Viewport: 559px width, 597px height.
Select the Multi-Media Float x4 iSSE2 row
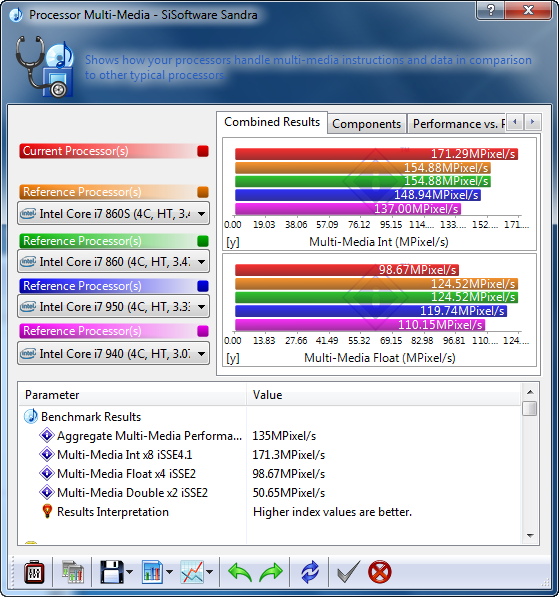pyautogui.click(x=270, y=474)
